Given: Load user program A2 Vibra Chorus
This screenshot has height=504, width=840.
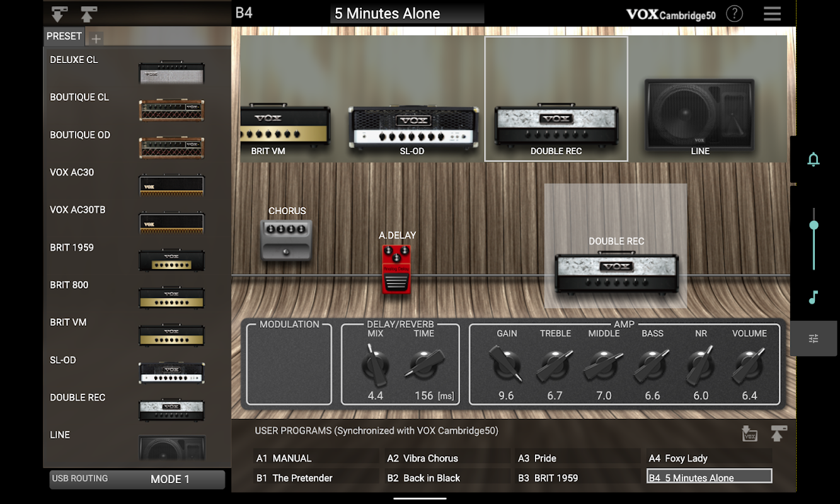Looking at the screenshot, I should pos(448,458).
